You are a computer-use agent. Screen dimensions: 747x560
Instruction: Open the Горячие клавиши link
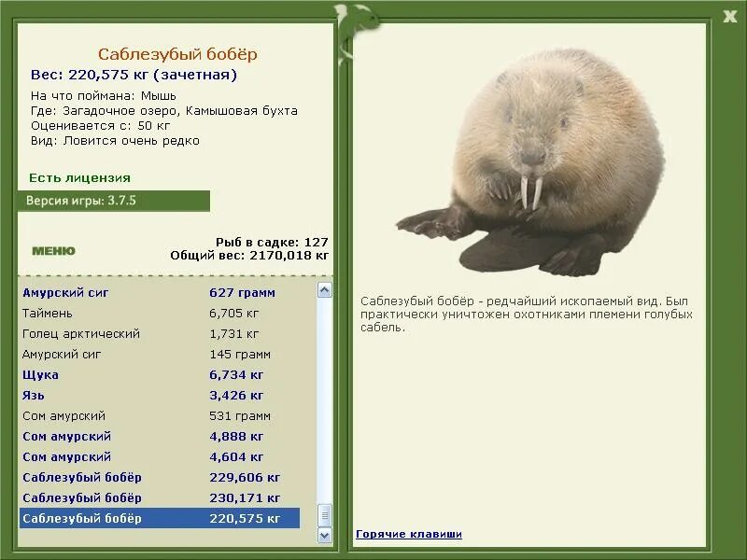[x=409, y=534]
